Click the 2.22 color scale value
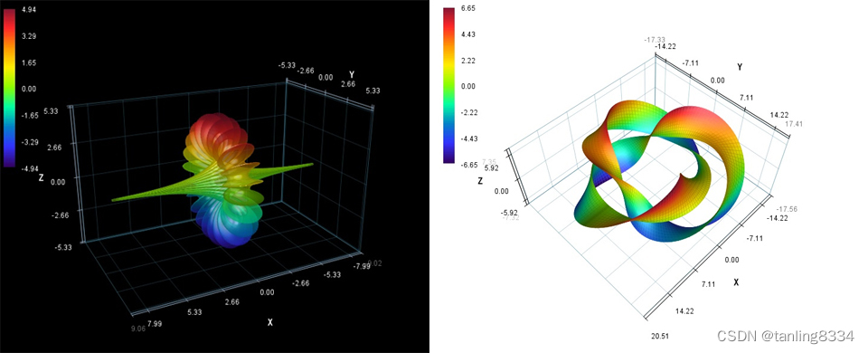Image resolution: width=868 pixels, height=353 pixels. coord(467,61)
